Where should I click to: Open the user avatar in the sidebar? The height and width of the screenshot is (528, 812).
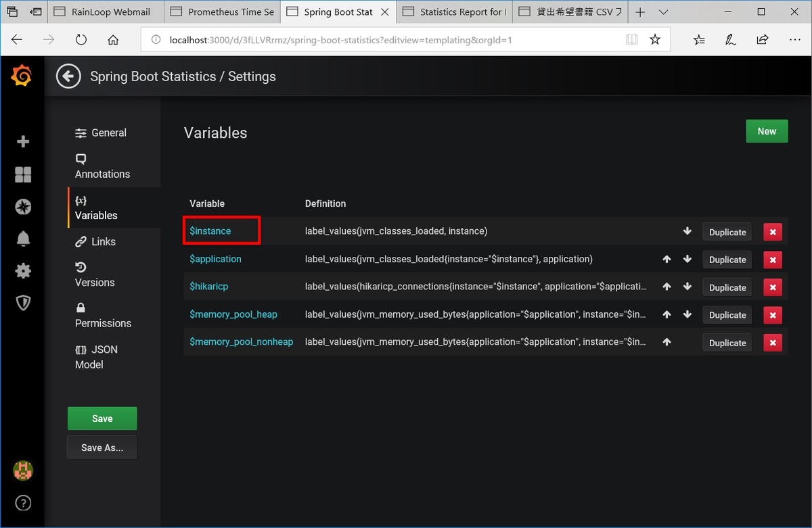click(23, 471)
